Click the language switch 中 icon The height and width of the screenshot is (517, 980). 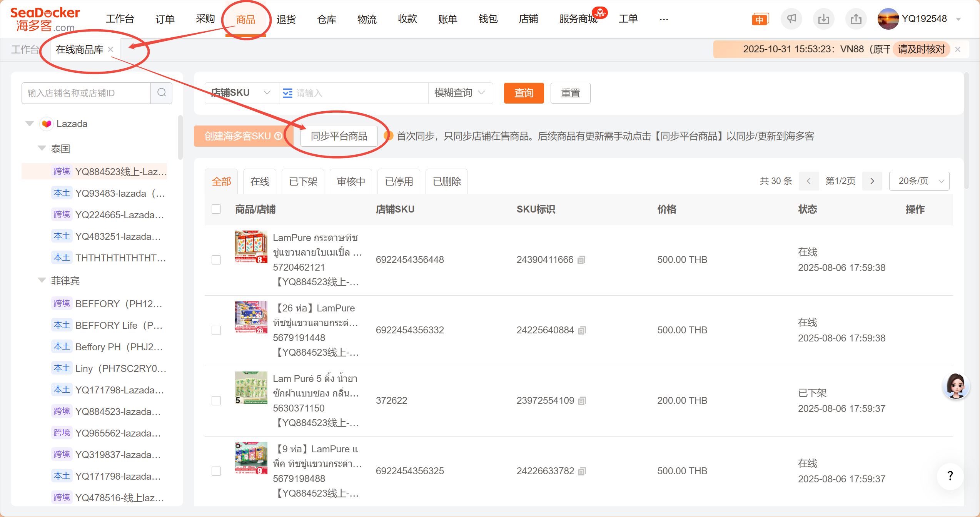(760, 19)
